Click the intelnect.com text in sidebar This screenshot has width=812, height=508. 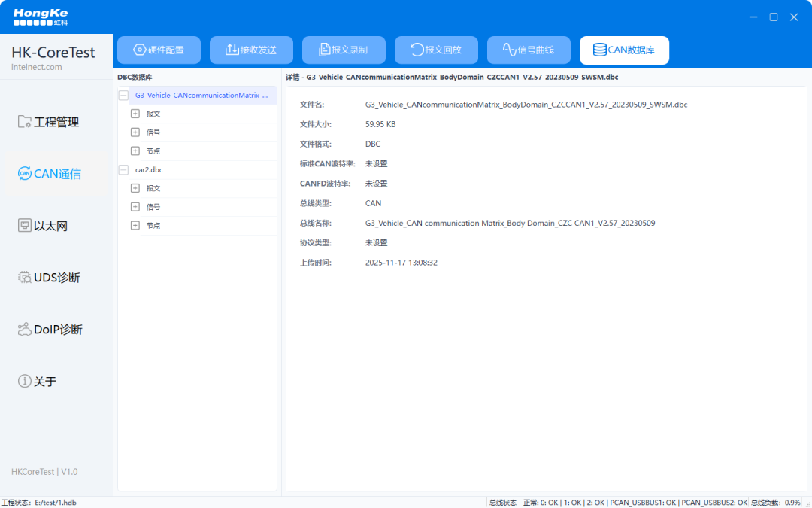pos(37,68)
